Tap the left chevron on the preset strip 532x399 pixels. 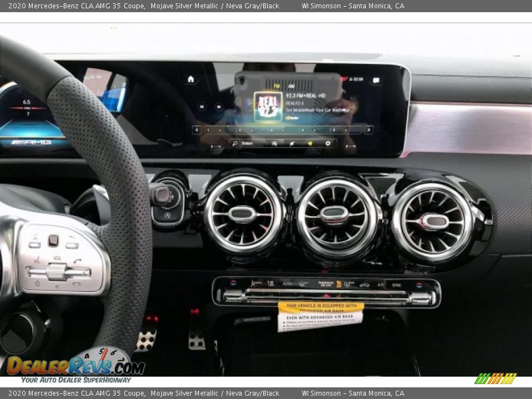[196, 129]
